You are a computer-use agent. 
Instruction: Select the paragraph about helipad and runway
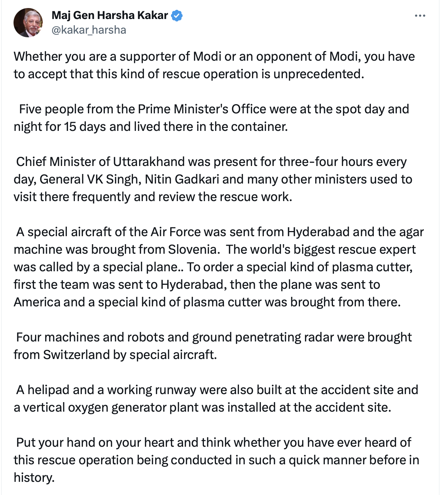pos(216,398)
